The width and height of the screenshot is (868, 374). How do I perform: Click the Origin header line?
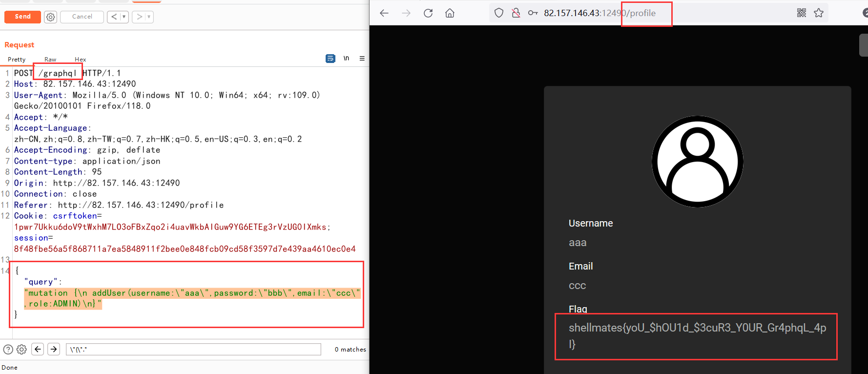(x=97, y=183)
